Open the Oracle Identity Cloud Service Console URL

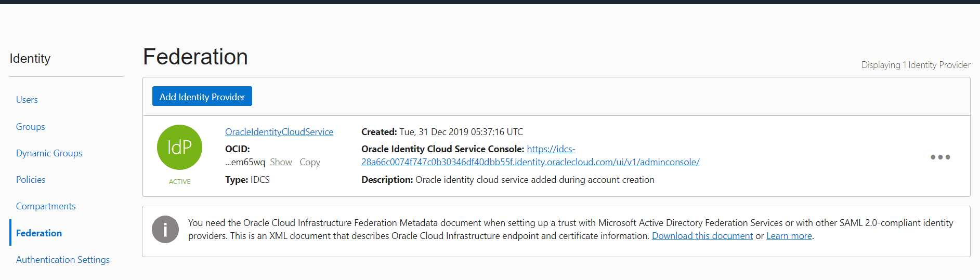pyautogui.click(x=530, y=156)
